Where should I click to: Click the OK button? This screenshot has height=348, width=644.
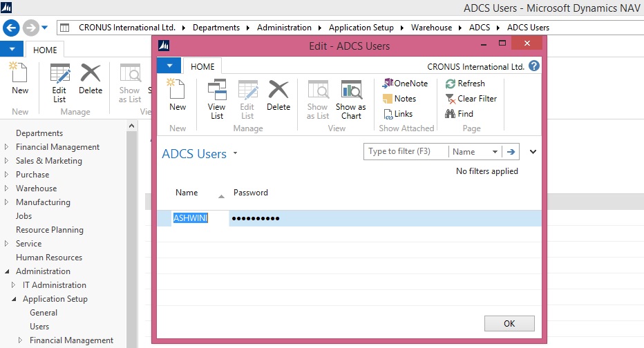pos(509,323)
